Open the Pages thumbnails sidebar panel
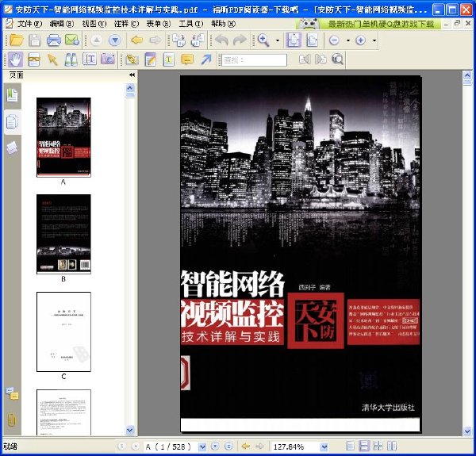The image size is (476, 456). [x=12, y=122]
